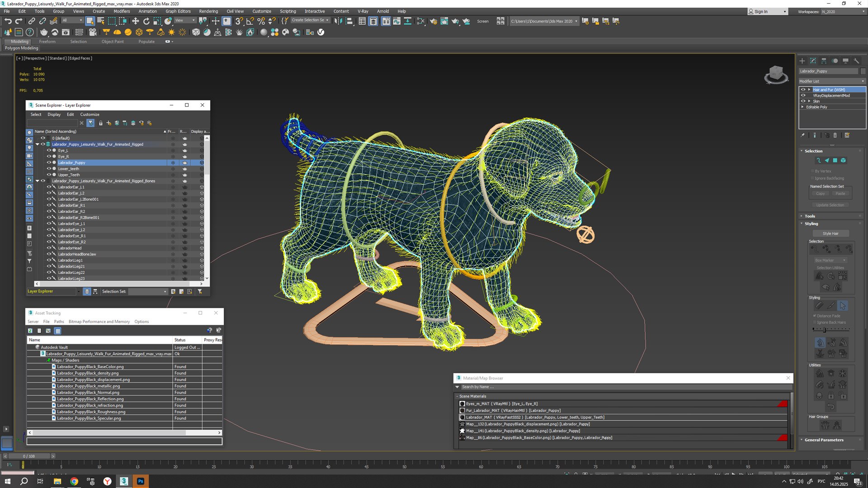868x488 pixels.
Task: Enable the By Vertex checkbox
Action: [x=812, y=171]
